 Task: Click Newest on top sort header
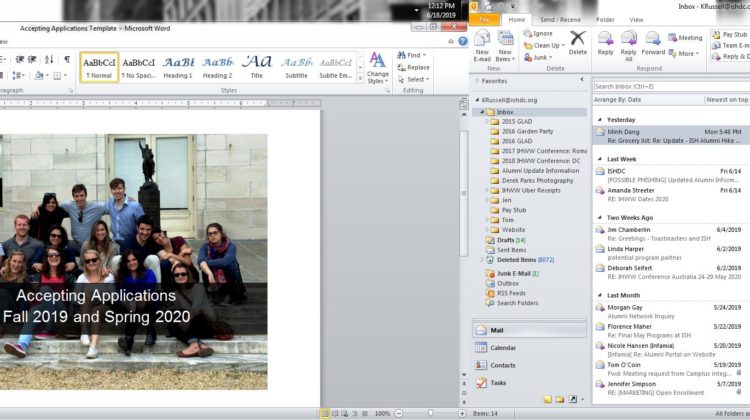[727, 99]
